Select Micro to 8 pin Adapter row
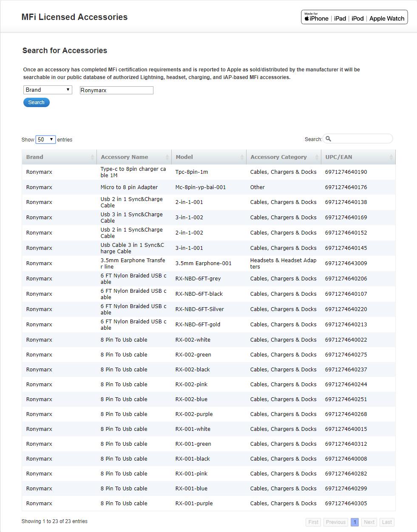 [209, 187]
